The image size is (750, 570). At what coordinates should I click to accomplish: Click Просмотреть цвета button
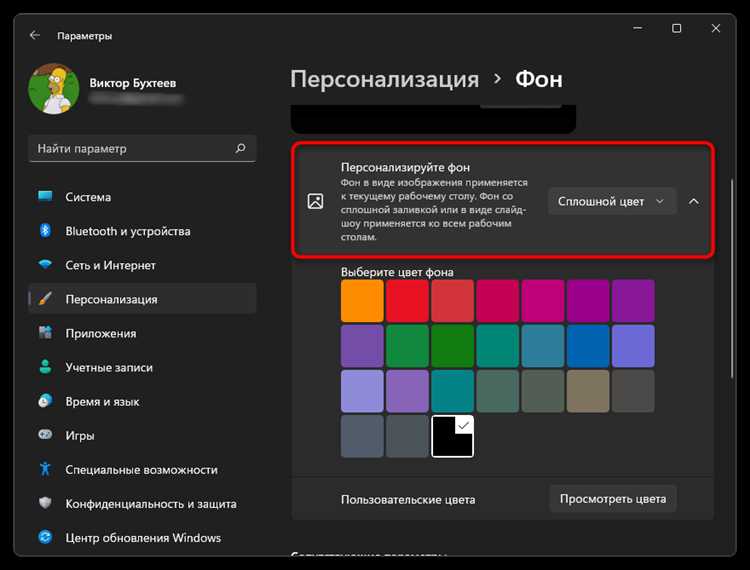pyautogui.click(x=613, y=499)
